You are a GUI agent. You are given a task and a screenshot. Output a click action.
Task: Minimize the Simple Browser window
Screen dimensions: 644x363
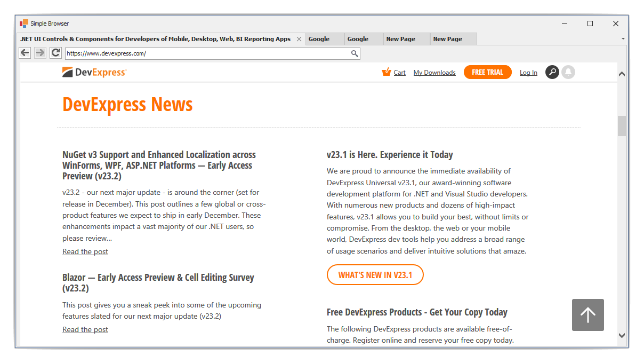tap(565, 23)
